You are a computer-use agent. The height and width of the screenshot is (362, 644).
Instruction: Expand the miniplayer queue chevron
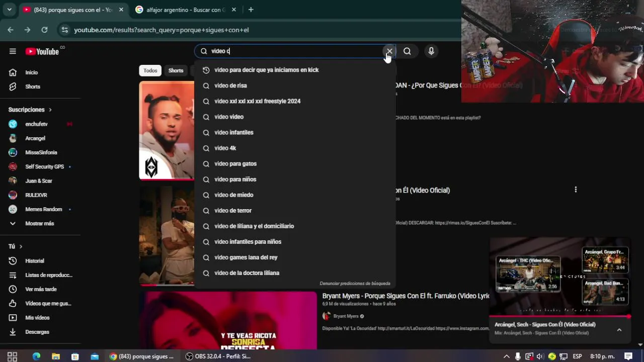coord(619,330)
